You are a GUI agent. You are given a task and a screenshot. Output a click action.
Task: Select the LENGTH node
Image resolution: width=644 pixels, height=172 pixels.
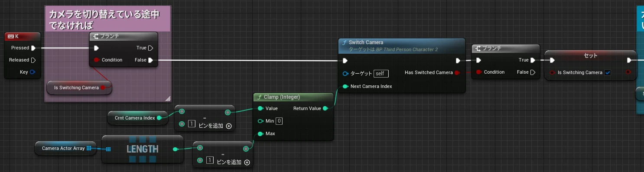click(142, 149)
